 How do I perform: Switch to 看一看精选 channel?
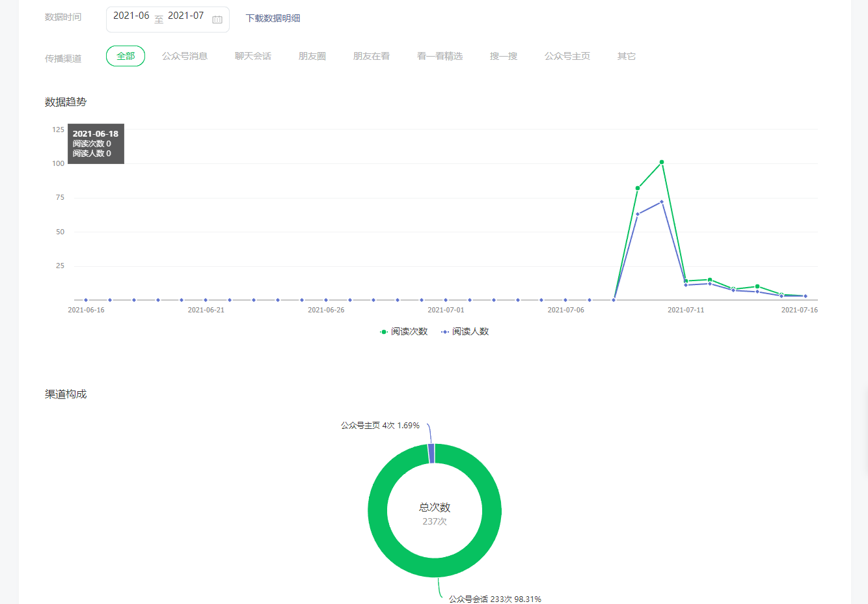(440, 56)
